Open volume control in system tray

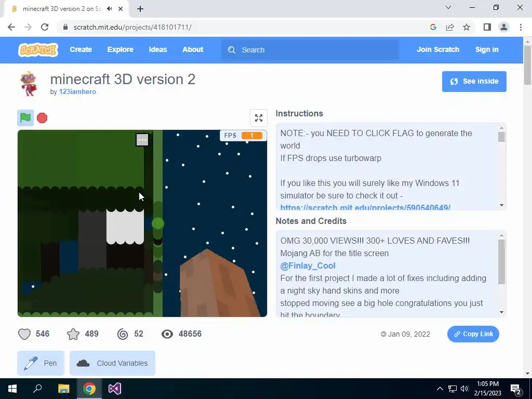pos(464,389)
